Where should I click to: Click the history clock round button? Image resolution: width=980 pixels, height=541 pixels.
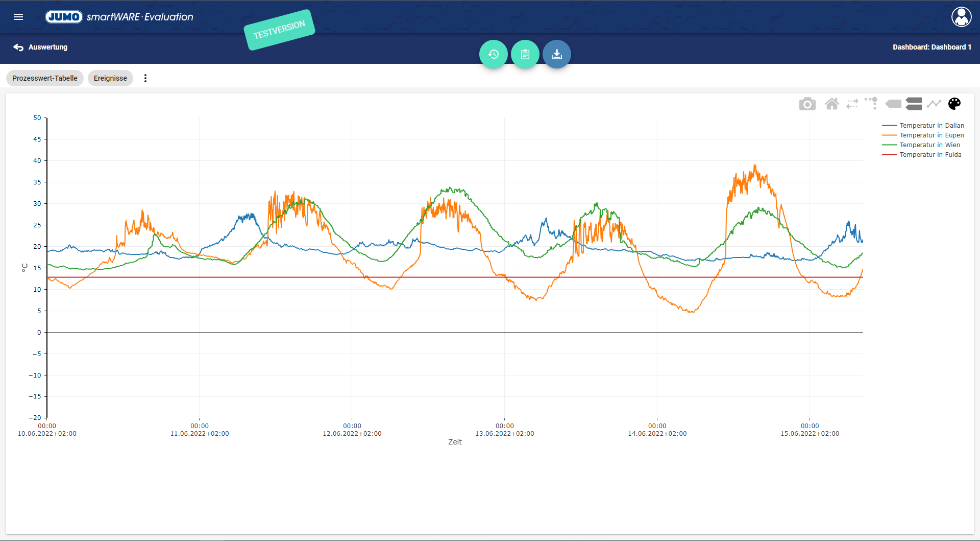point(493,54)
